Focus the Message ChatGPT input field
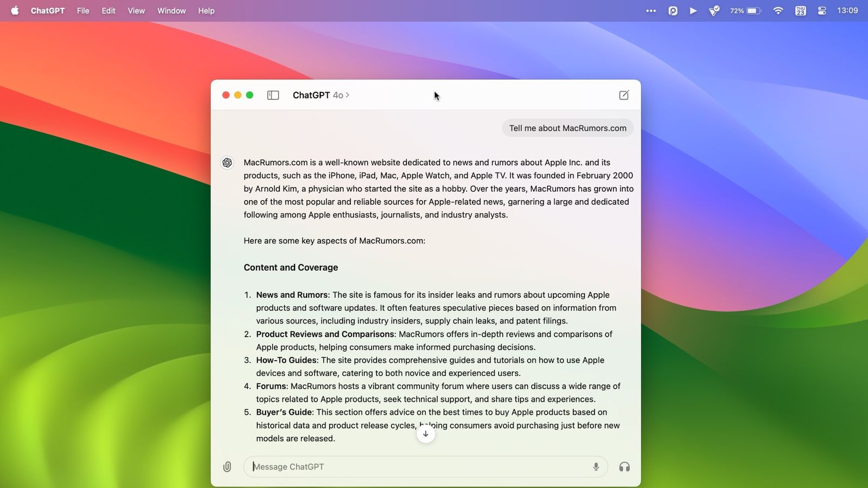 point(425,467)
